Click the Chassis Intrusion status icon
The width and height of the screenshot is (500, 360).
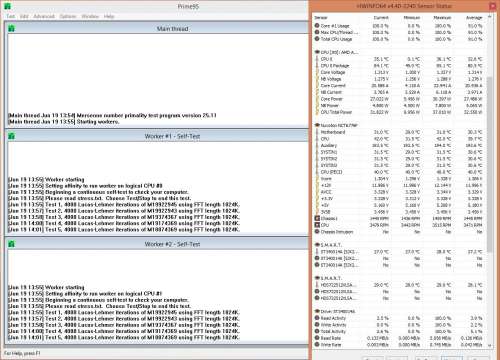tap(317, 232)
